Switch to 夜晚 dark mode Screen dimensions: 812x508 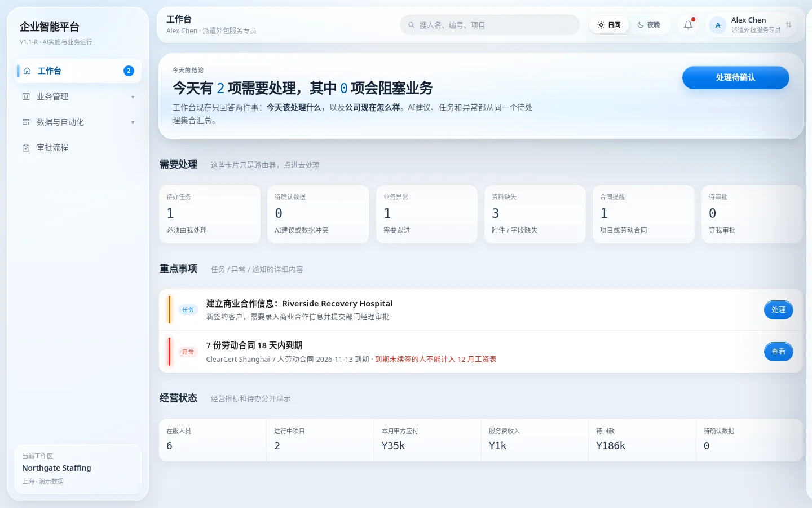click(648, 25)
